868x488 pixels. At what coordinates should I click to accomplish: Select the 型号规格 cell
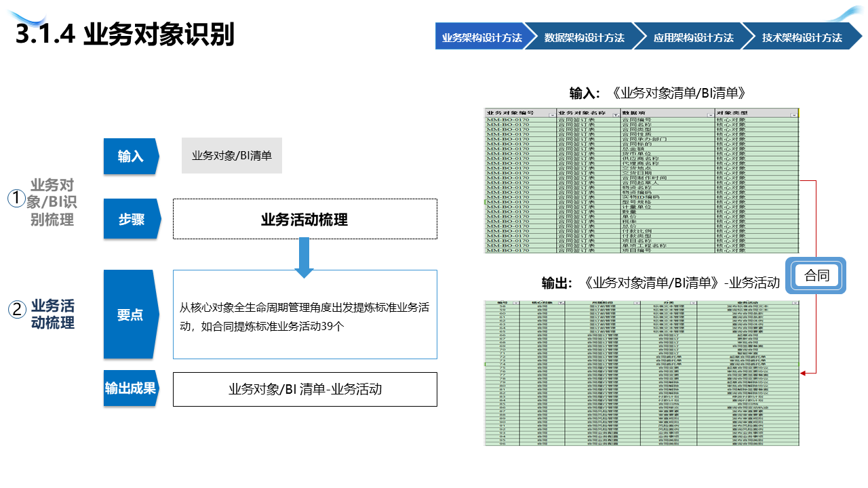click(668, 202)
